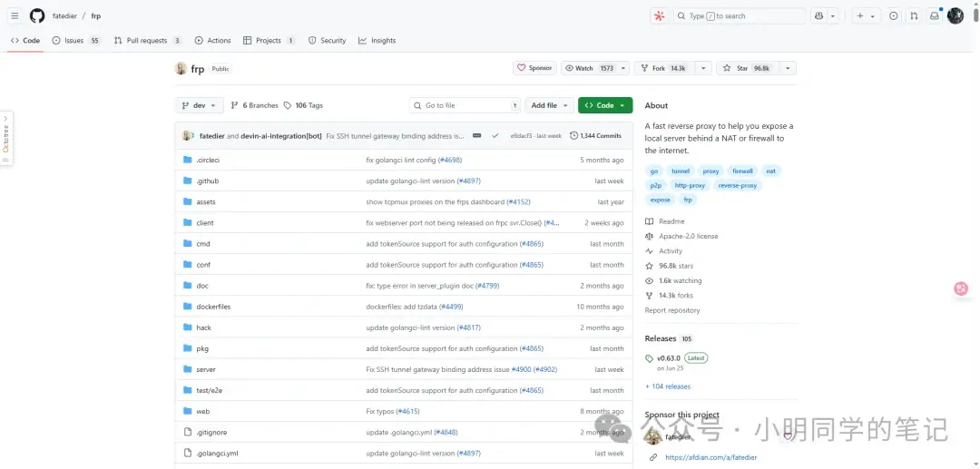Switch to the Projects tab
980x469 pixels.
coord(269,41)
